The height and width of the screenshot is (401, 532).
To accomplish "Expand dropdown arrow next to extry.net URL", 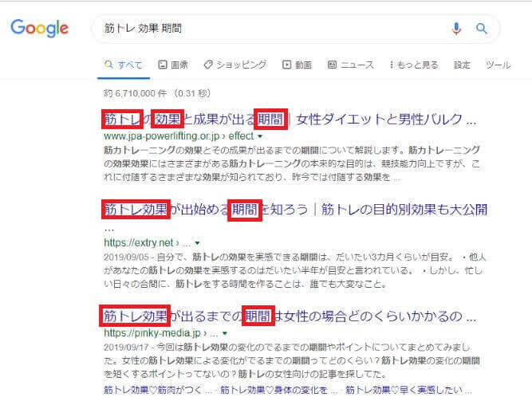I will tap(198, 243).
